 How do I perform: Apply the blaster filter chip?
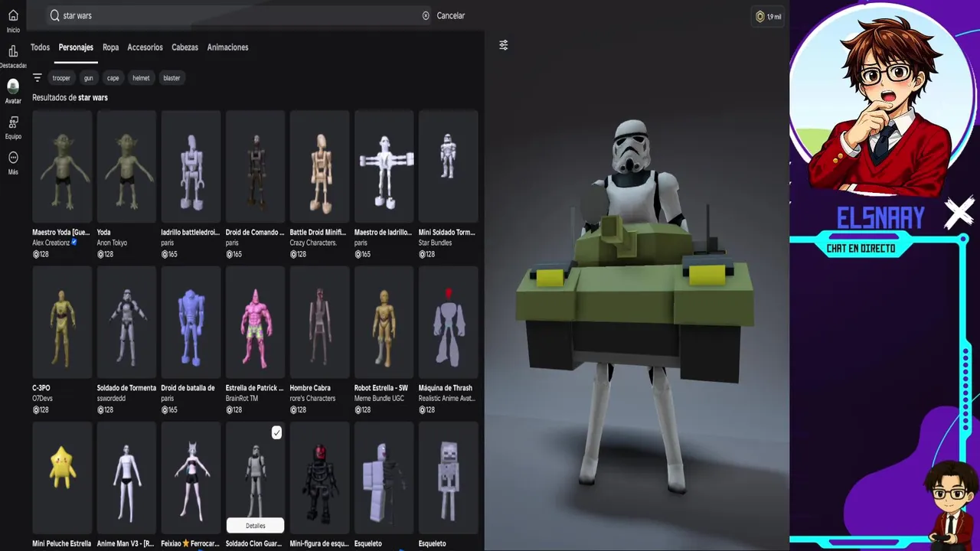(x=171, y=78)
